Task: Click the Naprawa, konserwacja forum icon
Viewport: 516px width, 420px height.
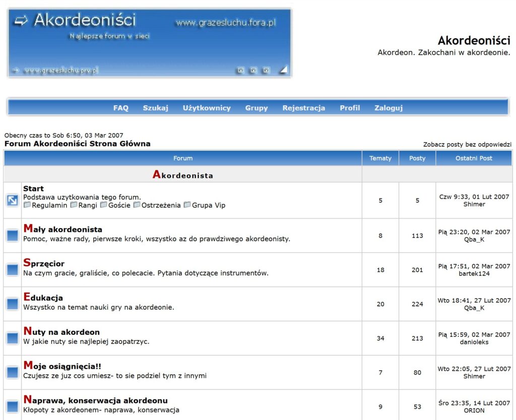Action: coord(12,406)
